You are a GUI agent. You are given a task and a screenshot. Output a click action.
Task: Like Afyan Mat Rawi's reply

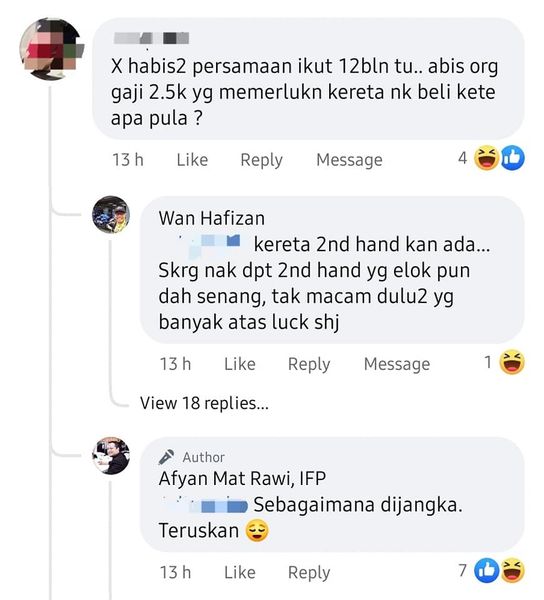point(240,572)
